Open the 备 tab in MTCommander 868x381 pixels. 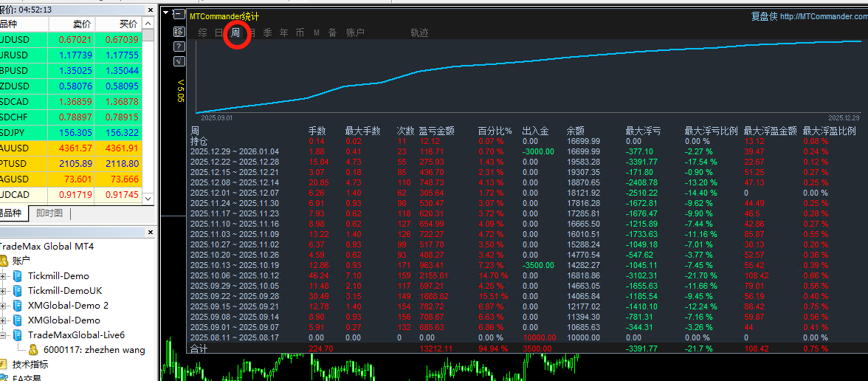point(332,33)
